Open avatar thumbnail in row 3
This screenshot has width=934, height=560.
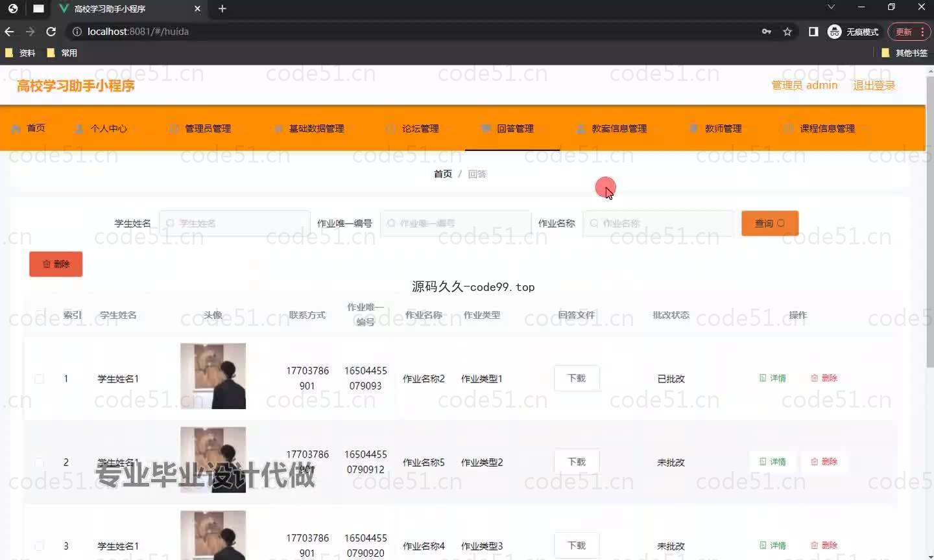click(213, 535)
